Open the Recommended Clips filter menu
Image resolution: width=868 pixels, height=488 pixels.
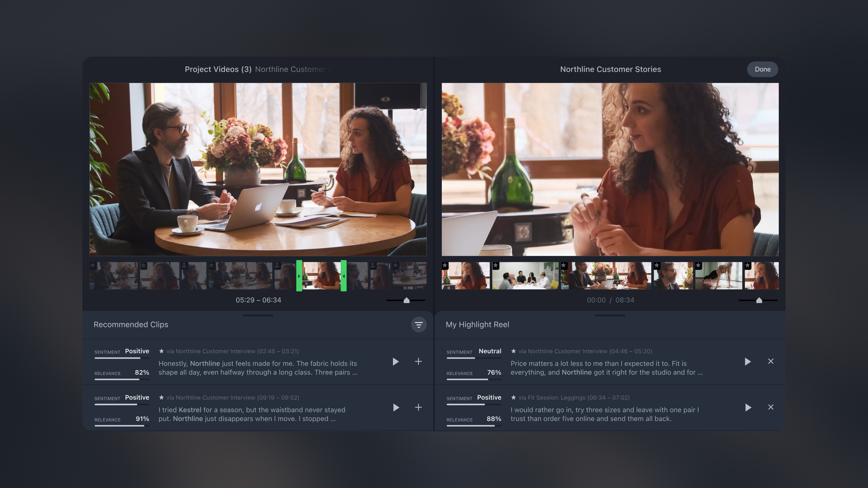[x=419, y=325]
